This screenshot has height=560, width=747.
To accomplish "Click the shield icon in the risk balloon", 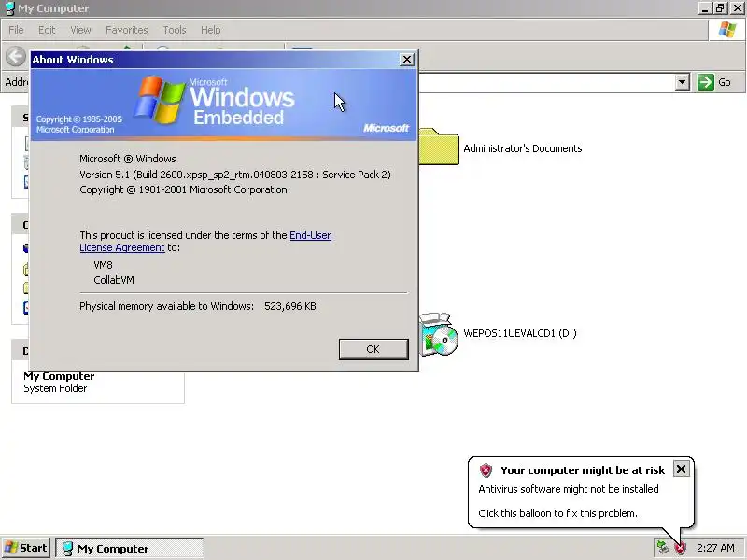I will pos(486,470).
